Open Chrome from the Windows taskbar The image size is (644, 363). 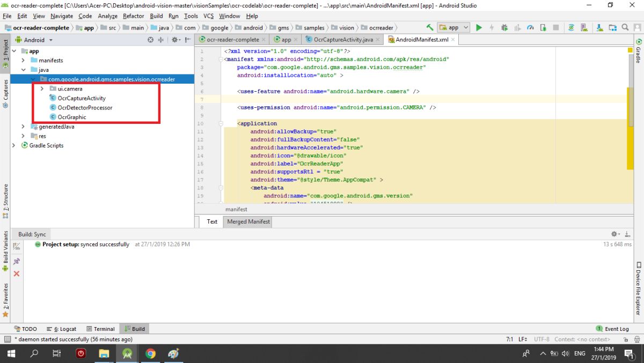[x=150, y=353]
